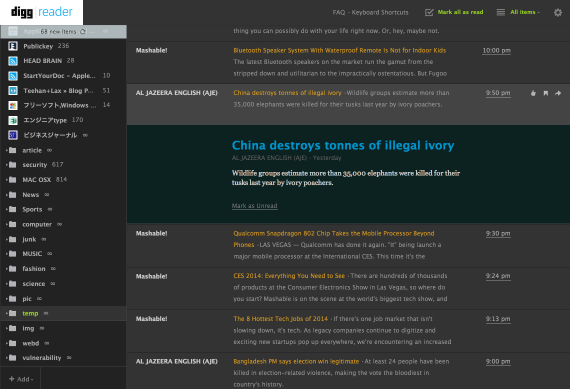
Task: Expand the vulnerability folder arrow
Action: click(x=7, y=358)
